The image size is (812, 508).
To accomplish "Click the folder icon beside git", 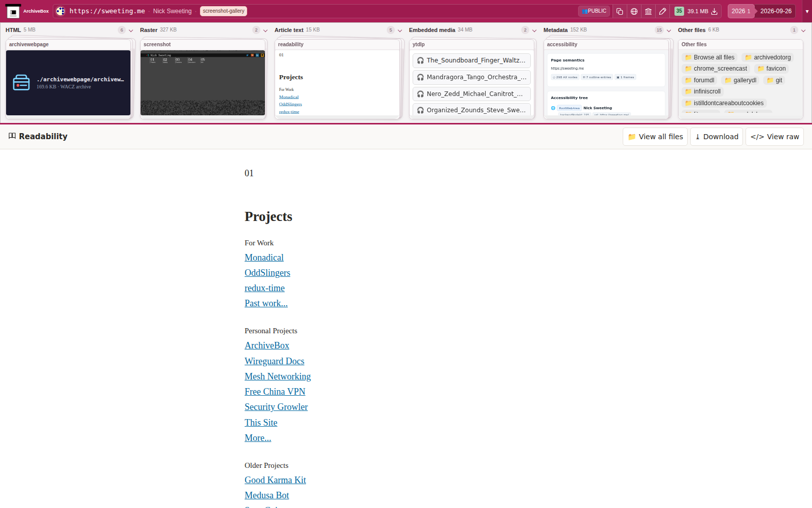I will tap(770, 80).
